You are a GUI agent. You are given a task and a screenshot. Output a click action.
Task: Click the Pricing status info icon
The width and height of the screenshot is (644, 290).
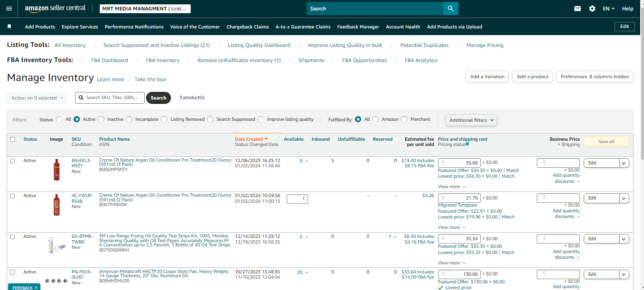pyautogui.click(x=467, y=144)
